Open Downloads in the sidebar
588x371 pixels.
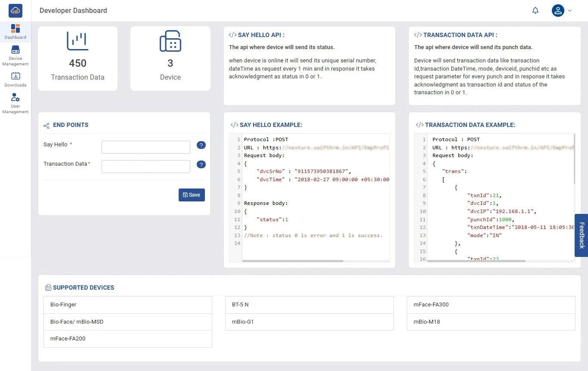coord(15,79)
